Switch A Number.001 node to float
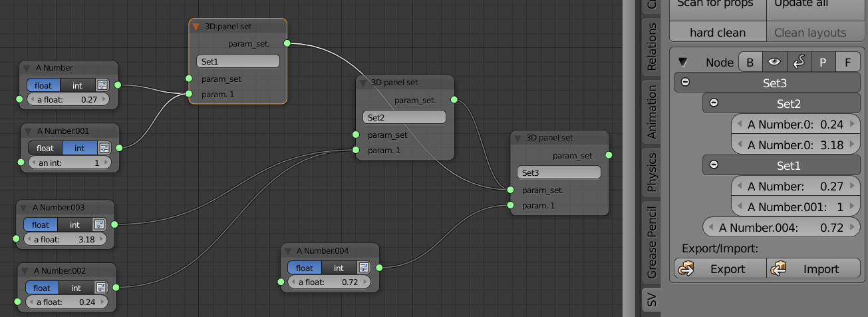Screen dimensions: 868x317 (45, 148)
